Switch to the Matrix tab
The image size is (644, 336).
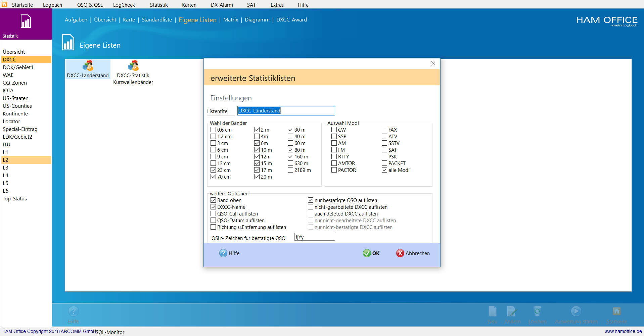click(x=231, y=20)
